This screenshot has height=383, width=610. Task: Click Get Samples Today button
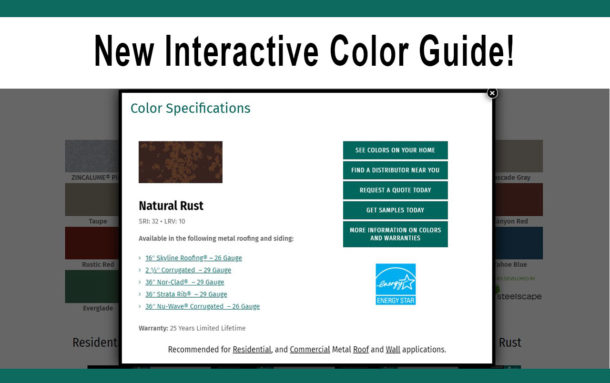(395, 210)
